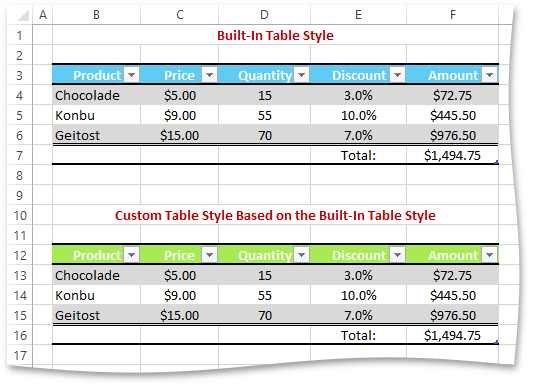Select quantity '70' cell in row 6
The width and height of the screenshot is (533, 388).
(x=264, y=135)
